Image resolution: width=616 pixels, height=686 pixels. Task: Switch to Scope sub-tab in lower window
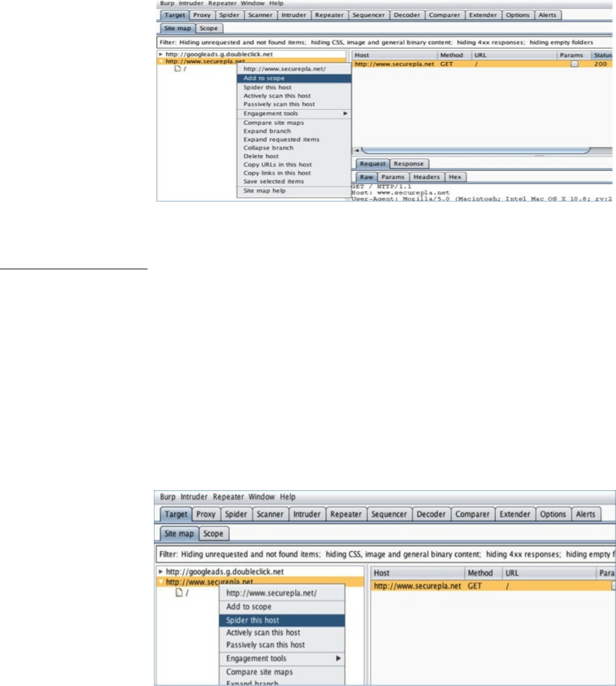213,533
